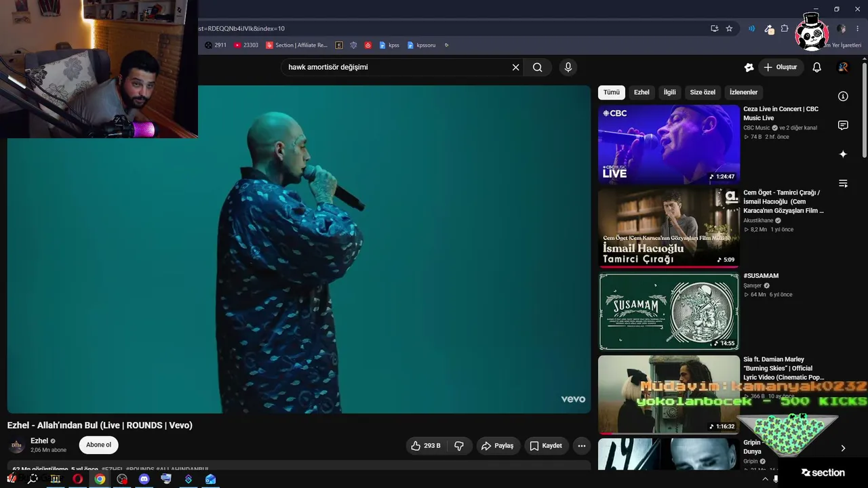The image size is (868, 488).
Task: Click the "Şanışer" channel name
Action: (x=753, y=286)
